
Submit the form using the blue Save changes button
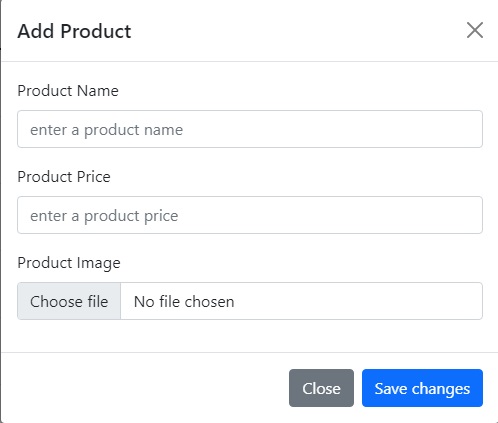coord(422,388)
